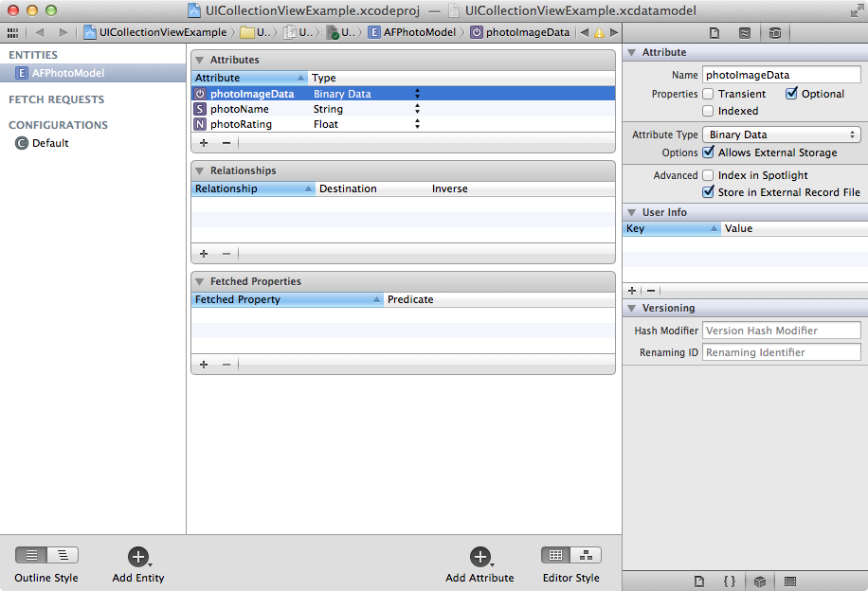The width and height of the screenshot is (868, 591).
Task: Enable the Transient checkbox
Action: tap(707, 94)
